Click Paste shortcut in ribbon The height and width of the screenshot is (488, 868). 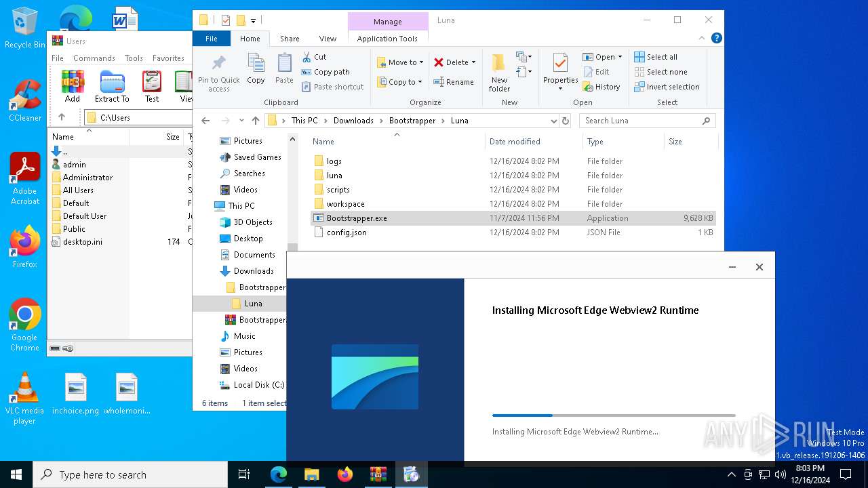(332, 87)
